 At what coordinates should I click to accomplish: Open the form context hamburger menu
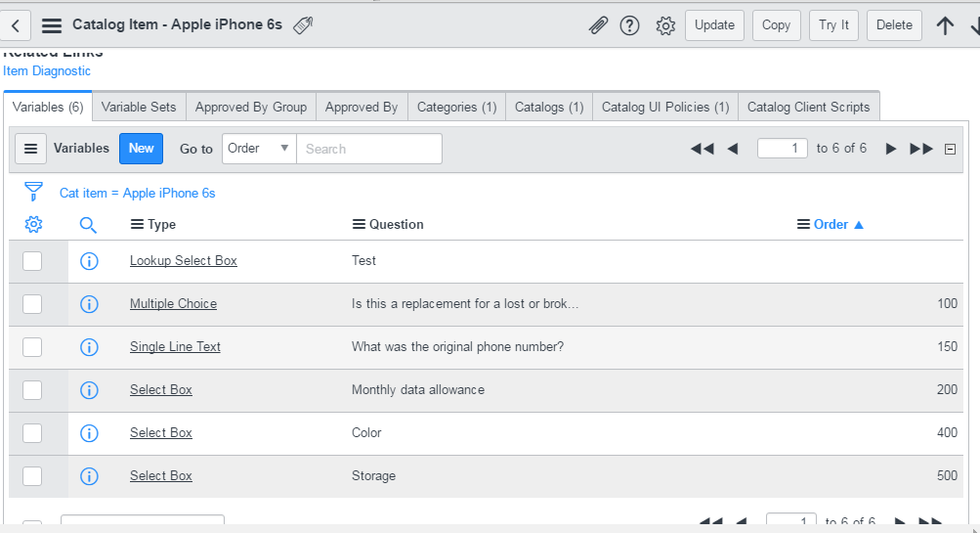(x=52, y=25)
